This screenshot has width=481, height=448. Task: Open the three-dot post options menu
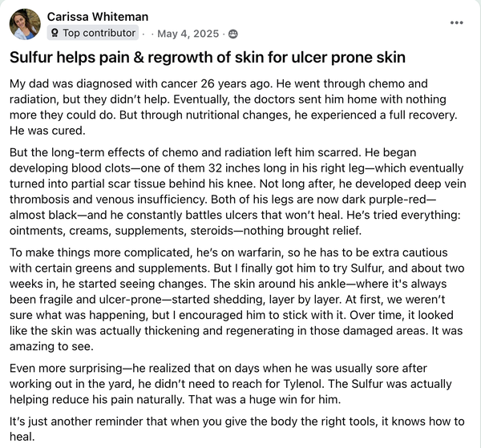457,22
